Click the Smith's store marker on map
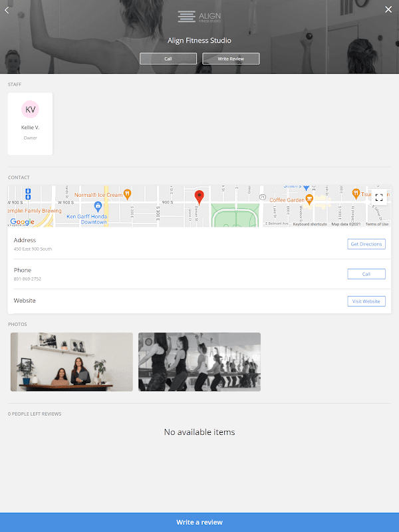This screenshot has height=532, width=399. (306, 188)
